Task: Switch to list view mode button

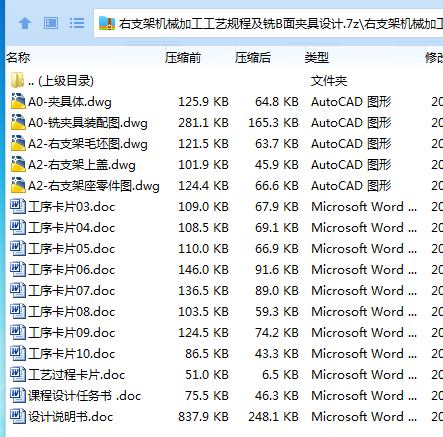Action: pyautogui.click(x=77, y=23)
